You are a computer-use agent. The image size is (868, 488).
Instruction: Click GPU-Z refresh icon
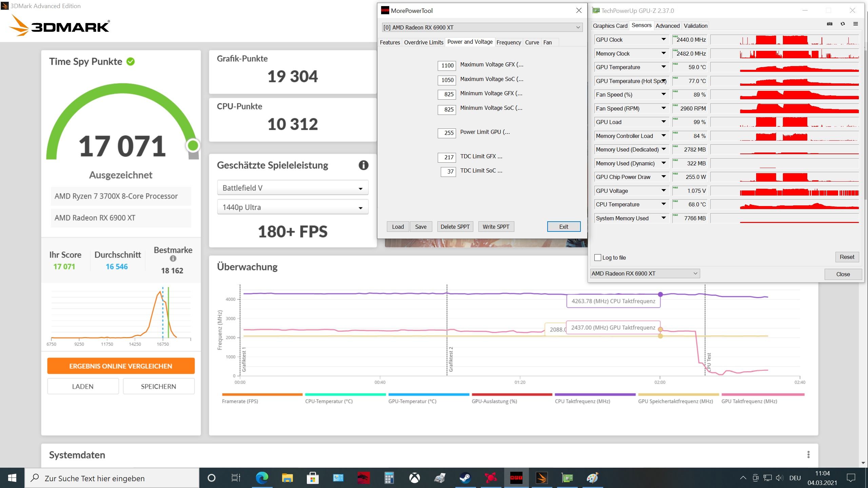[x=843, y=24]
